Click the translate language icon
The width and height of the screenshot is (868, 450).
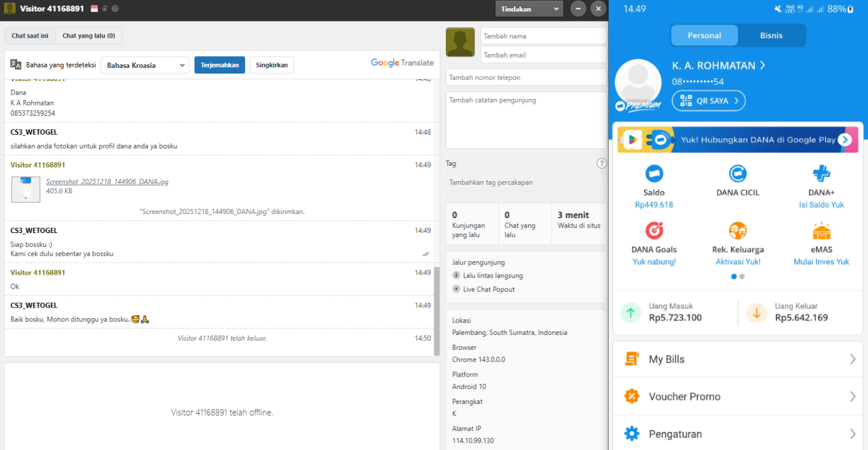pos(16,64)
